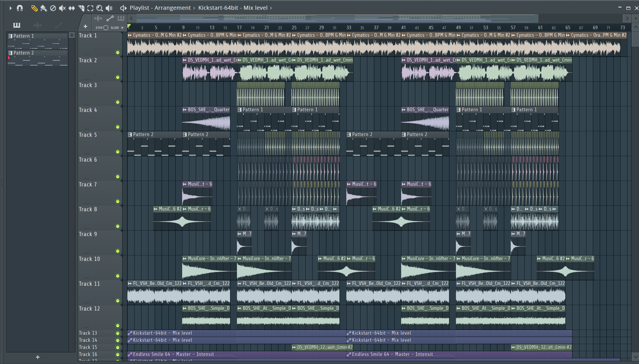Viewport: 639px width, 364px height.
Task: Open menu of Cymatics Ora..PM G Min #2 clip
Action: [x=568, y=35]
